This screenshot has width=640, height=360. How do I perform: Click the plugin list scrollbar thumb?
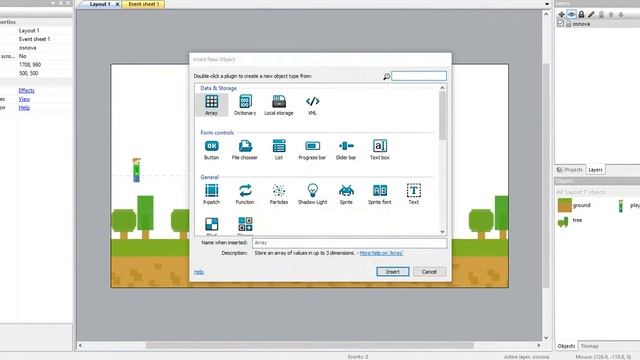point(442,116)
